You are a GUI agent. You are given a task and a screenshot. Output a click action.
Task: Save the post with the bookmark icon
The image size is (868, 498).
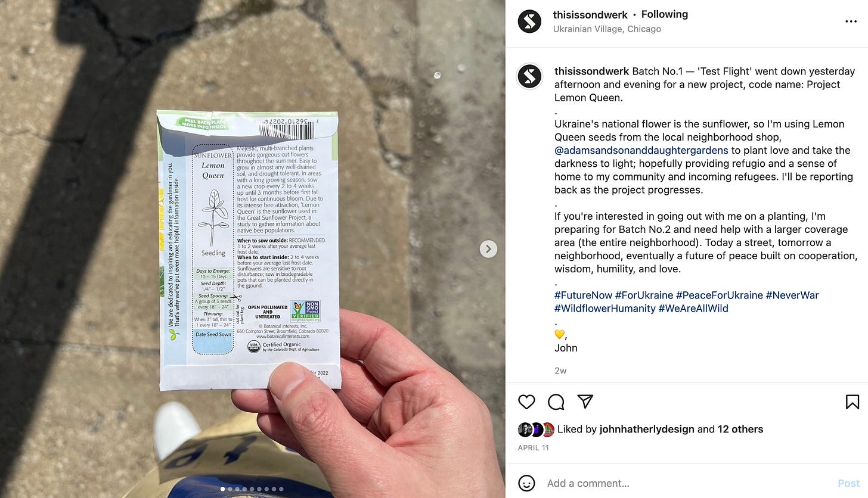pyautogui.click(x=852, y=402)
